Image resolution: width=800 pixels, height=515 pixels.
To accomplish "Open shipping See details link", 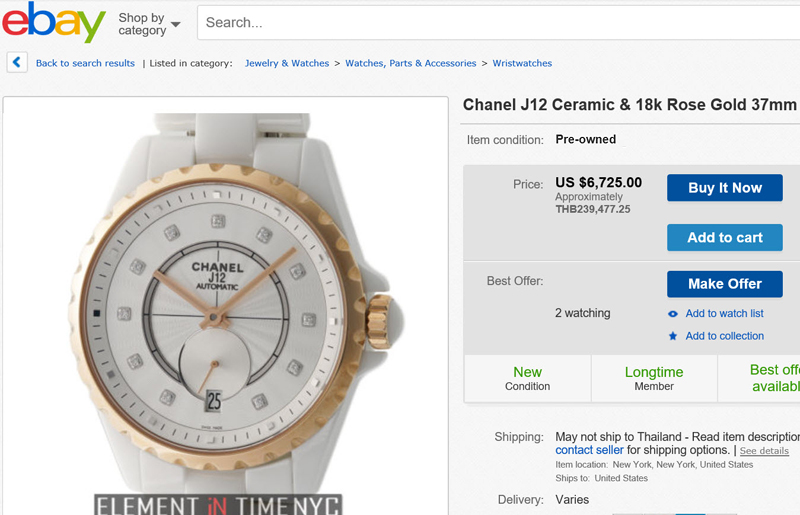I will pyautogui.click(x=764, y=452).
